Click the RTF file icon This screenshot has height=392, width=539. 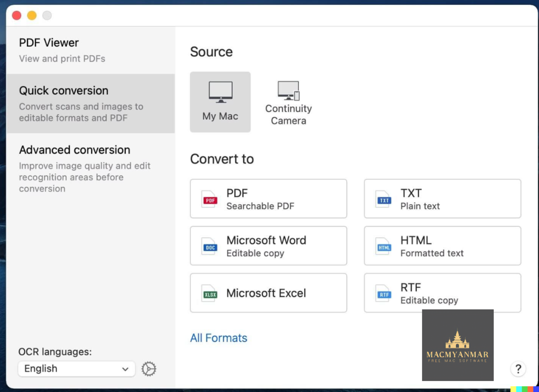click(384, 294)
